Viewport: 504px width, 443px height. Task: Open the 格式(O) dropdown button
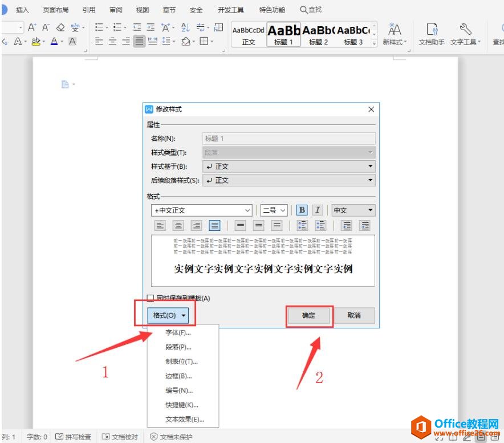[x=168, y=315]
